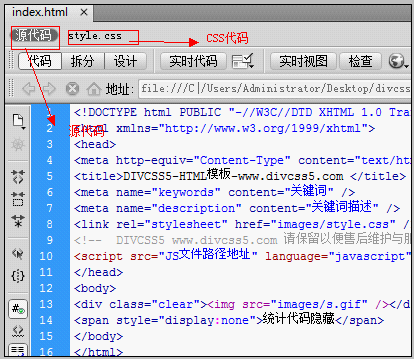415x360 pixels.
Task: Click the link stylesheet line
Action: [x=242, y=224]
